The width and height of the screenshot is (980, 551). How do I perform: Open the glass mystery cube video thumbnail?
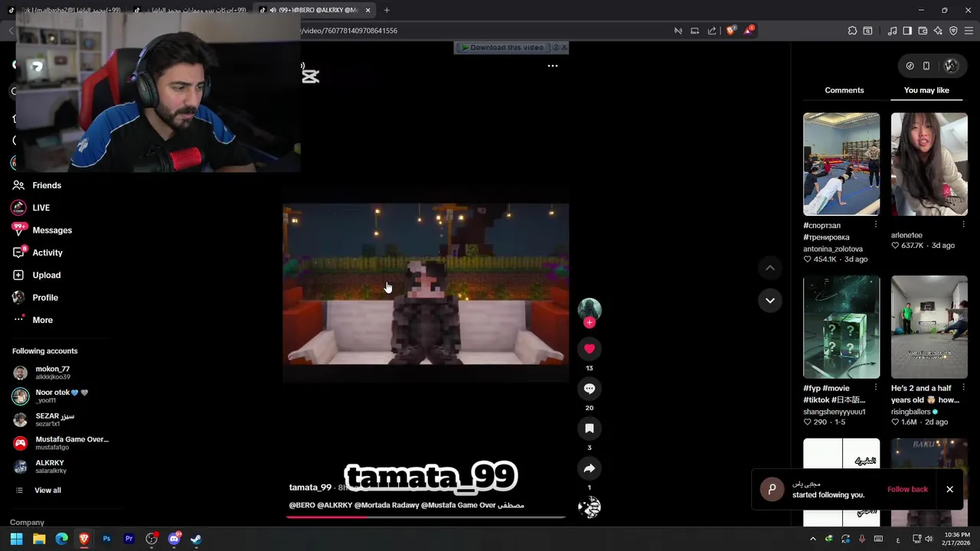pos(841,327)
